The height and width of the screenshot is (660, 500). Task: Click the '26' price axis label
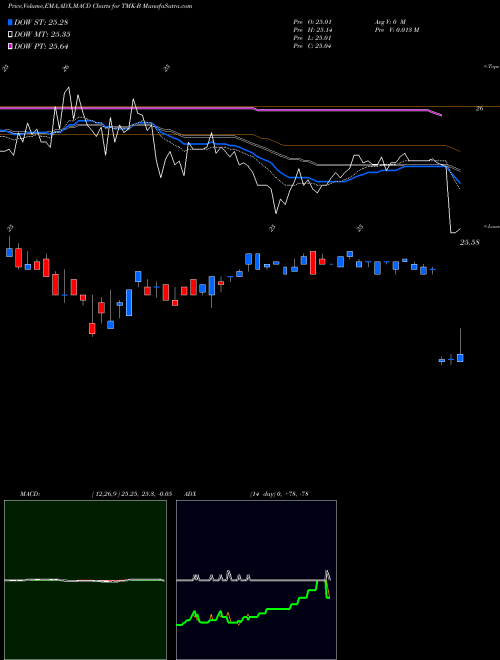point(479,109)
